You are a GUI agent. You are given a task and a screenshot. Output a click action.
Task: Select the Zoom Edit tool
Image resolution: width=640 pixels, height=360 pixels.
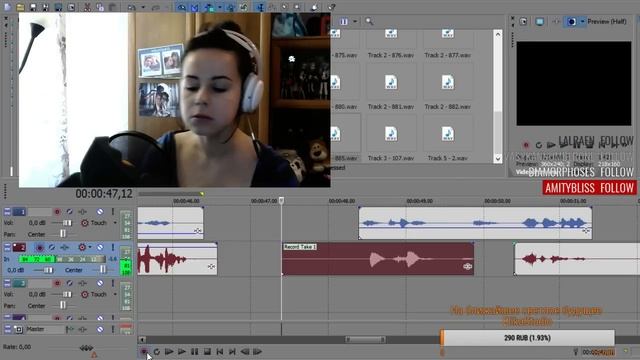pos(297,7)
